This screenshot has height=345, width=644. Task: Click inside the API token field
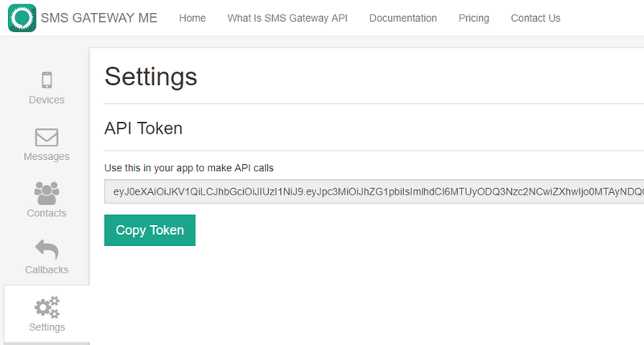point(374,191)
